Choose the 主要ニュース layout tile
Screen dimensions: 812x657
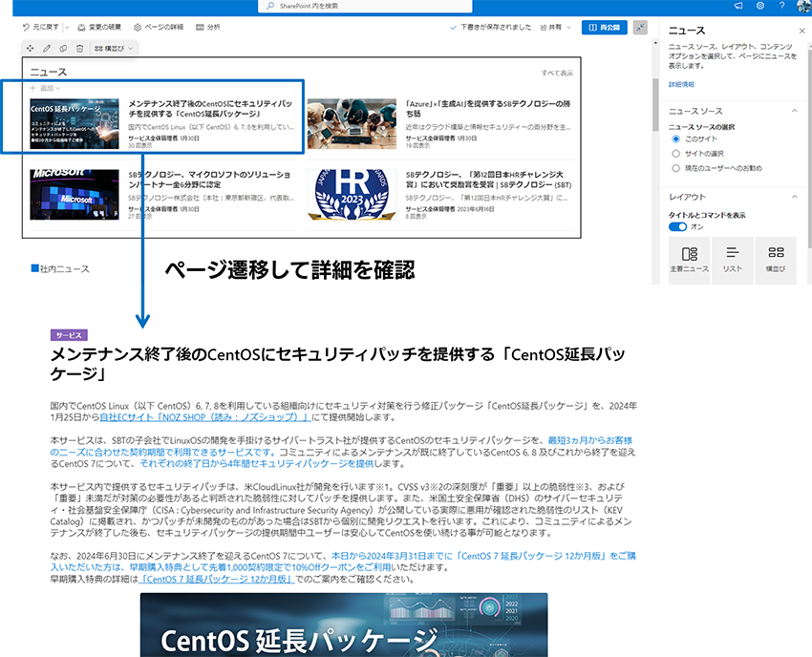coord(690,261)
